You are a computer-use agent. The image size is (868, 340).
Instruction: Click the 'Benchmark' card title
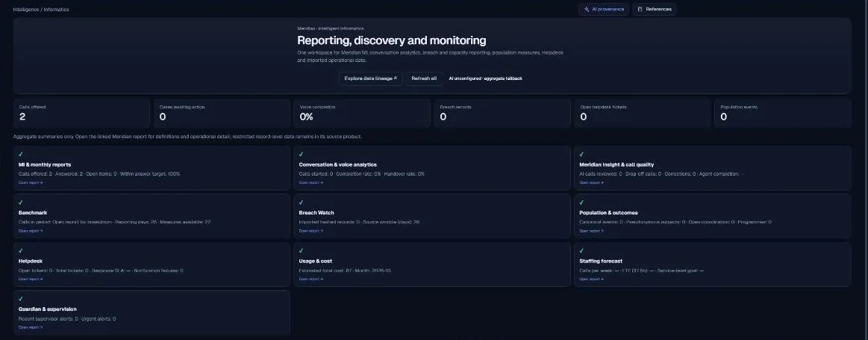pos(33,212)
